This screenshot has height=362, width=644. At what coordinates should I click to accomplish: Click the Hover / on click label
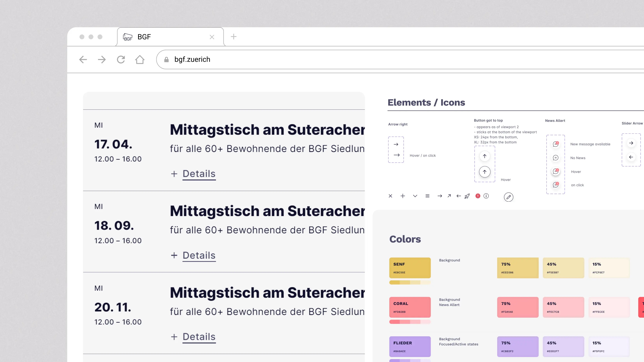[x=423, y=156]
